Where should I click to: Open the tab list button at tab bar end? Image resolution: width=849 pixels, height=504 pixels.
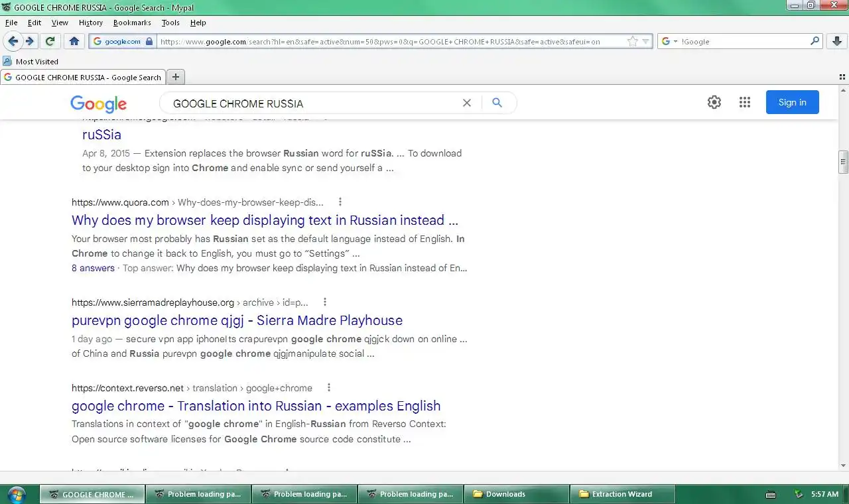[x=842, y=77]
